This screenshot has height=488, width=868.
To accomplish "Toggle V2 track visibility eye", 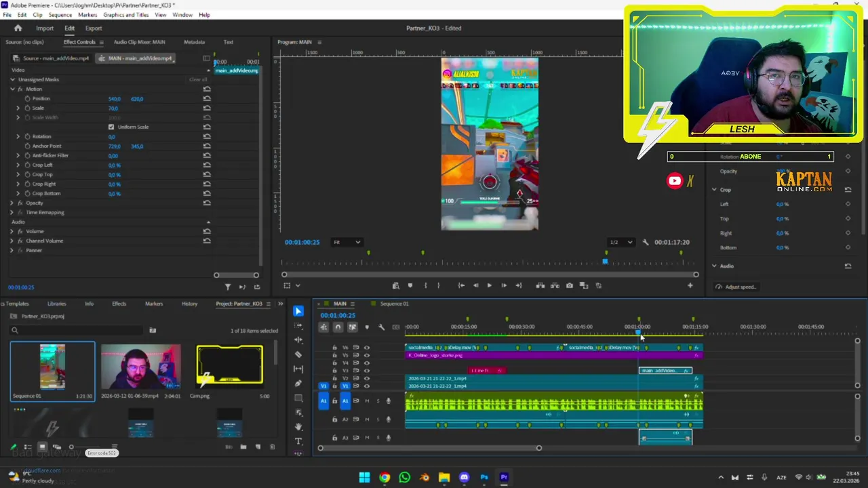I will (367, 378).
